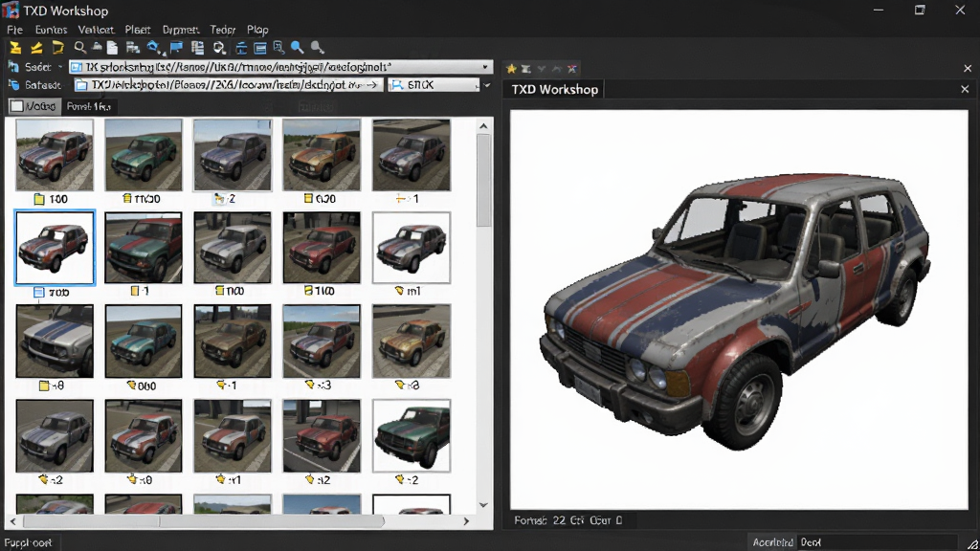Open the '6mCK' combo box
The image size is (980, 551).
(435, 85)
